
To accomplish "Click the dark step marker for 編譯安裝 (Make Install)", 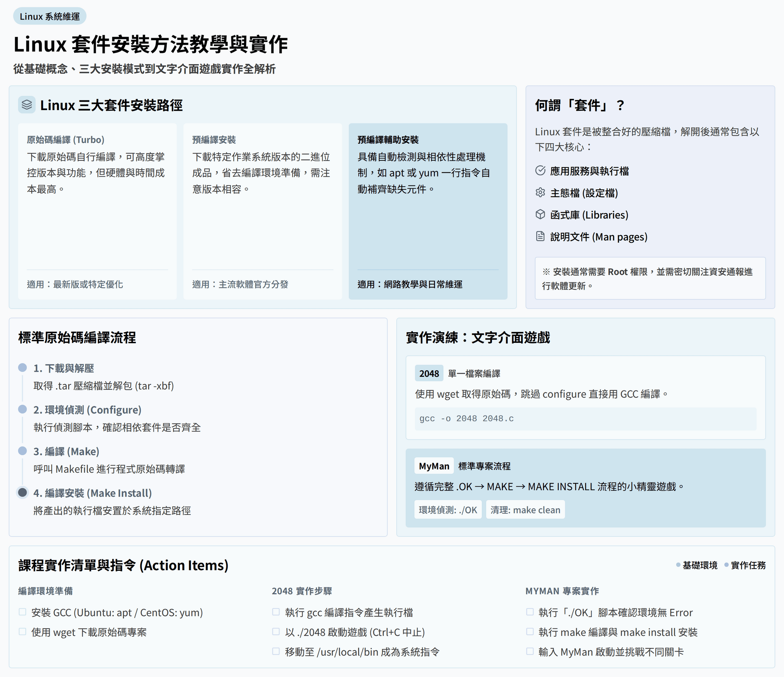I will tap(23, 492).
